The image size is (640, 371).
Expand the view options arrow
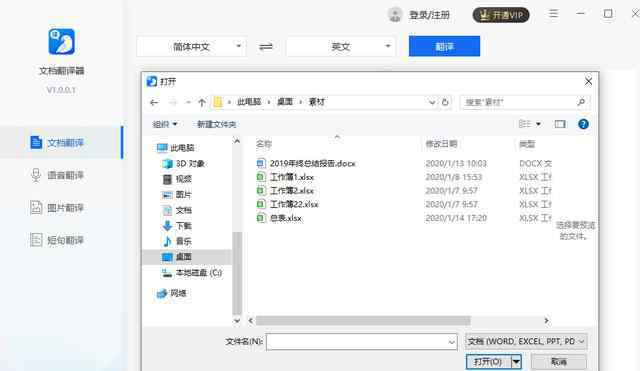(538, 124)
